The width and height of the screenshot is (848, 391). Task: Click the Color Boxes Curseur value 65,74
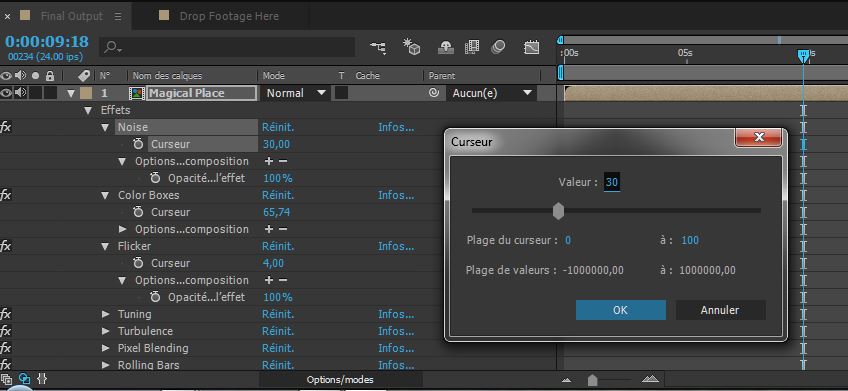(276, 212)
